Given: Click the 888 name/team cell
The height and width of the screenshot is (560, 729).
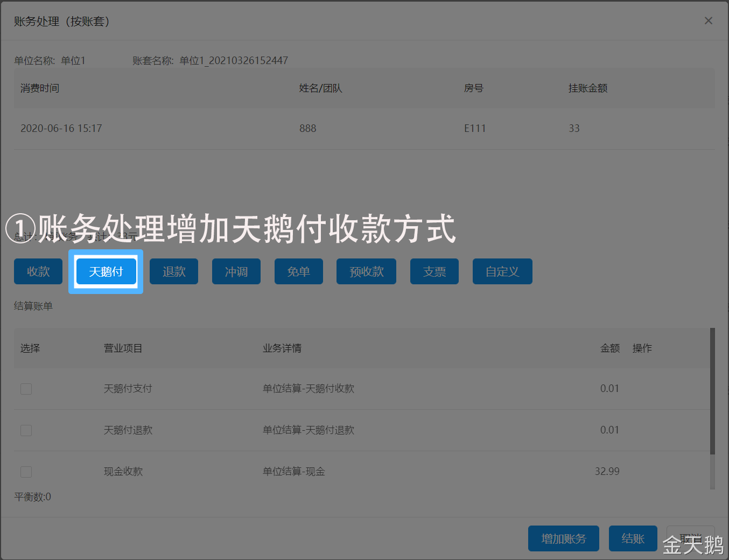Looking at the screenshot, I should [308, 128].
